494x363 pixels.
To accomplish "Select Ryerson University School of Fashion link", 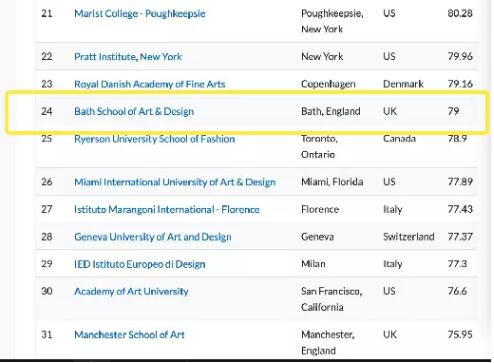I will pyautogui.click(x=155, y=139).
